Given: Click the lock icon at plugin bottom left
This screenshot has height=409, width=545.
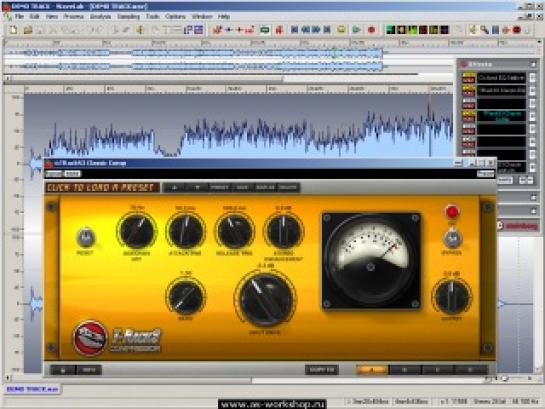Looking at the screenshot, I should [63, 370].
